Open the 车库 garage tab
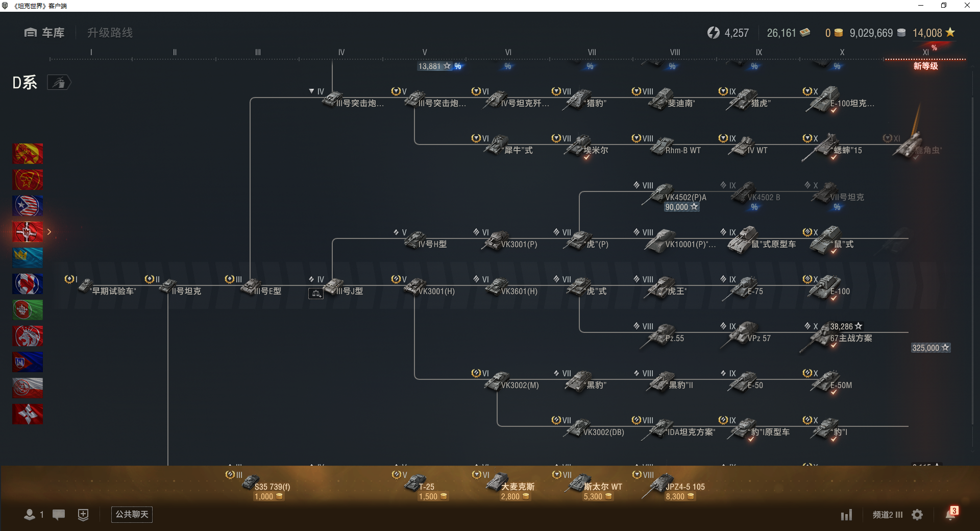 (44, 33)
